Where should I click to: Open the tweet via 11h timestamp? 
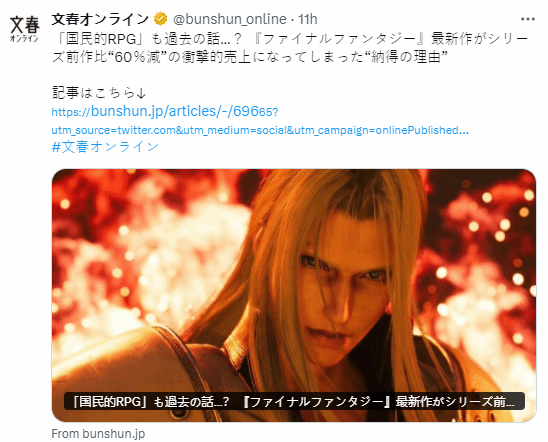click(308, 19)
